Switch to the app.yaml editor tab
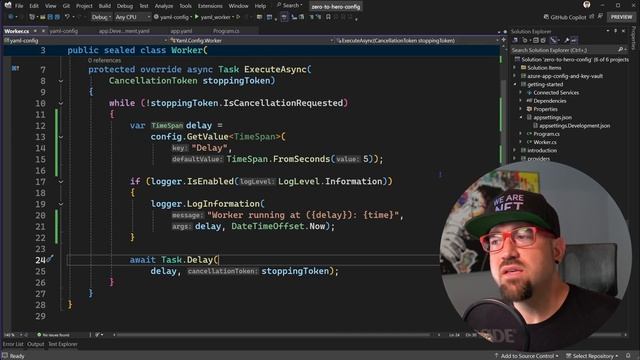640x360 pixels. click(x=181, y=31)
